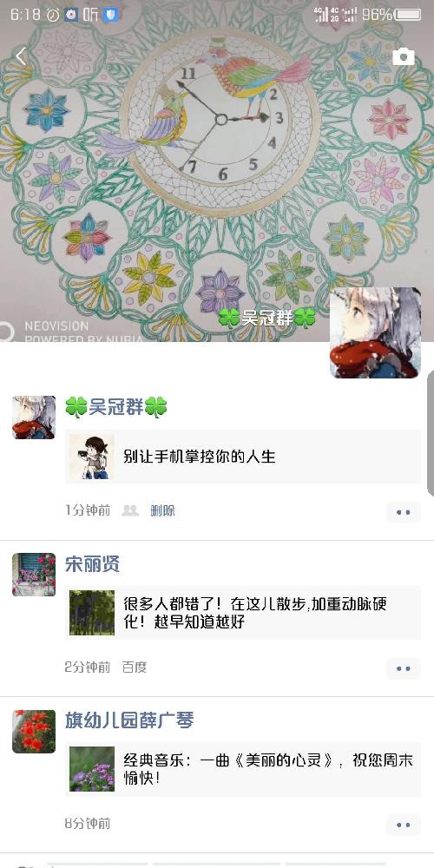Open shared article about 动脉硬化 walking
This screenshot has width=434, height=868.
click(242, 613)
